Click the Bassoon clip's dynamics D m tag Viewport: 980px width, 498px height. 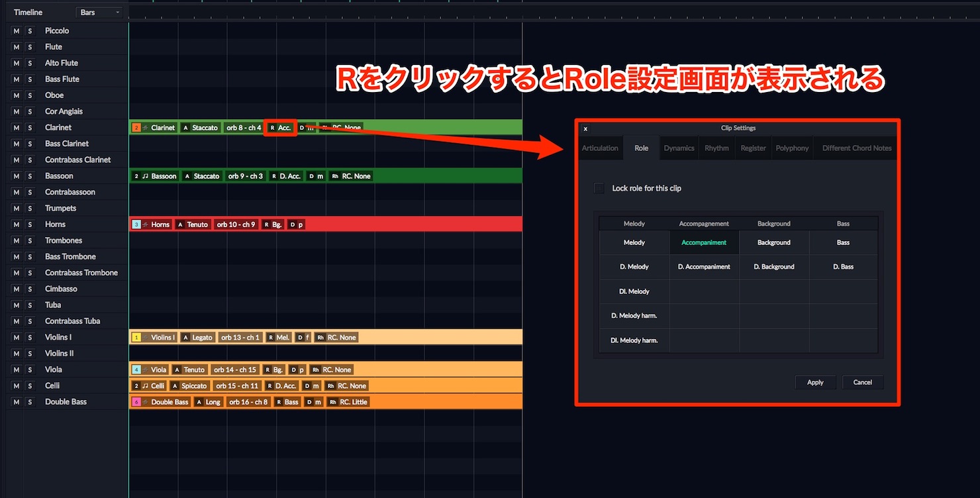click(316, 176)
